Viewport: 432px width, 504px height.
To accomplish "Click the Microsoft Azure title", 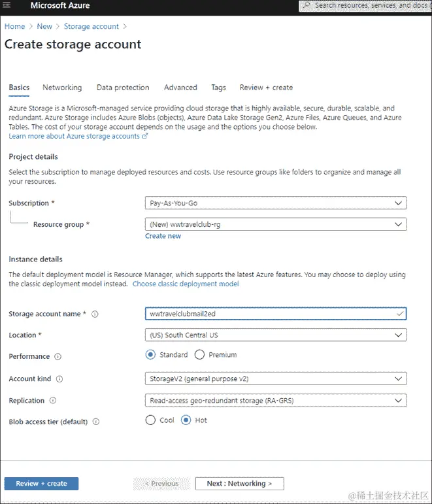I will (60, 5).
